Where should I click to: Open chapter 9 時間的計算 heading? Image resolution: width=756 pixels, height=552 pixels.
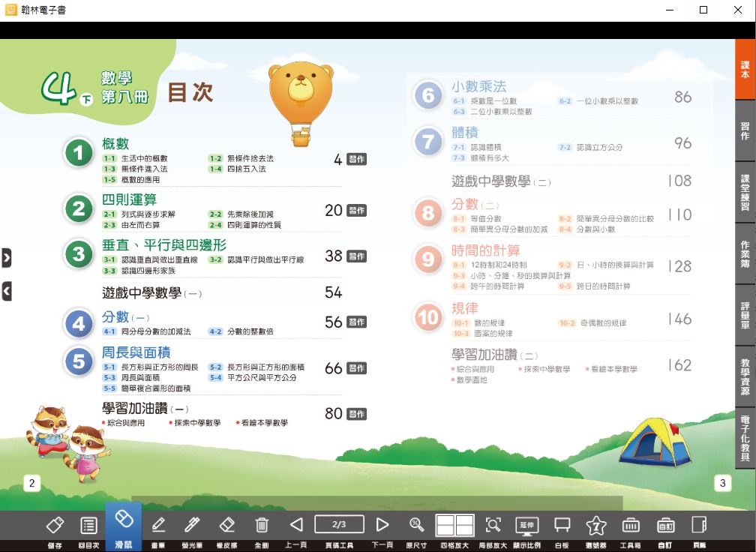click(x=485, y=250)
